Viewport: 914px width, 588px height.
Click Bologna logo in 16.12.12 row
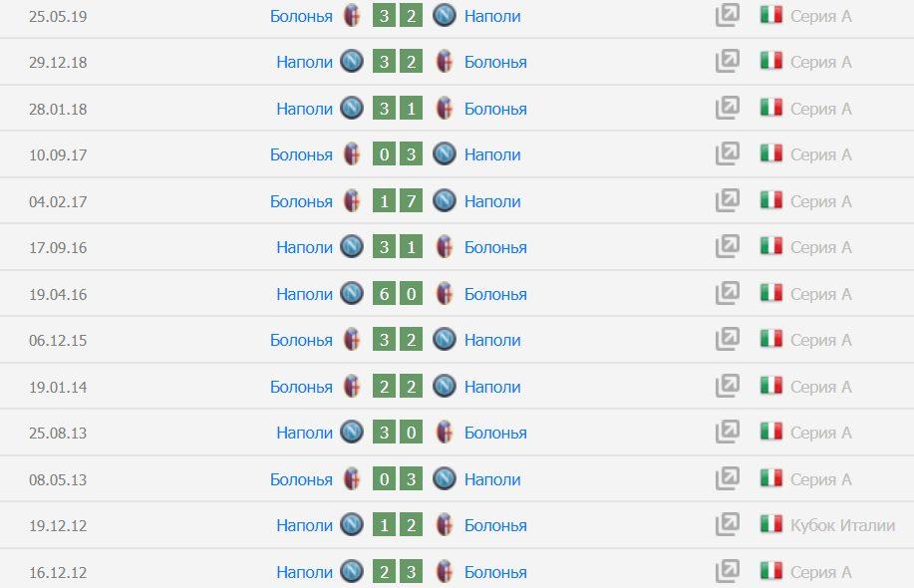pos(445,572)
